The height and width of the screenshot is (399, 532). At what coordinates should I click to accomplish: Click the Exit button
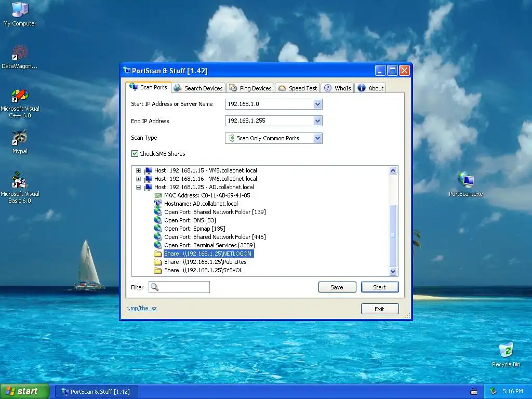tap(380, 309)
